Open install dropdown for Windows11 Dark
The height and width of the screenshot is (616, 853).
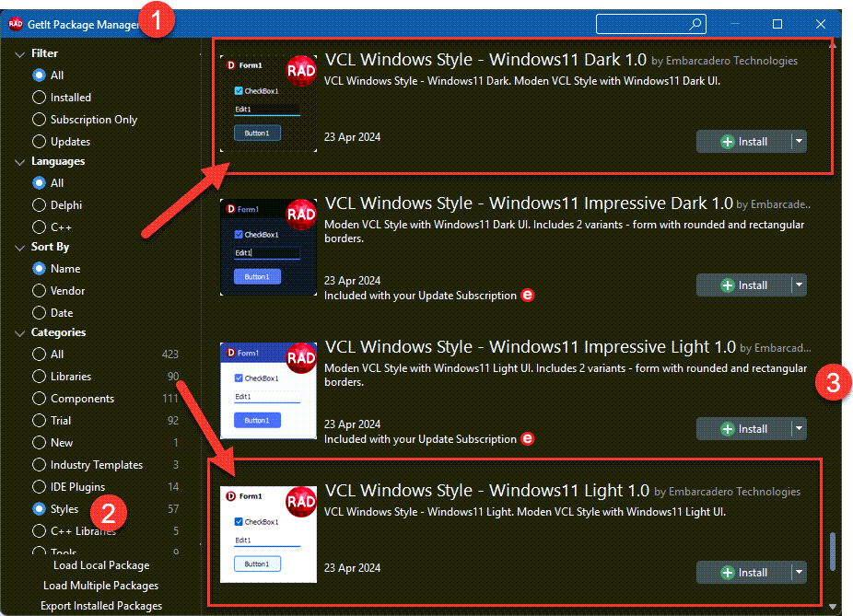[x=799, y=142]
